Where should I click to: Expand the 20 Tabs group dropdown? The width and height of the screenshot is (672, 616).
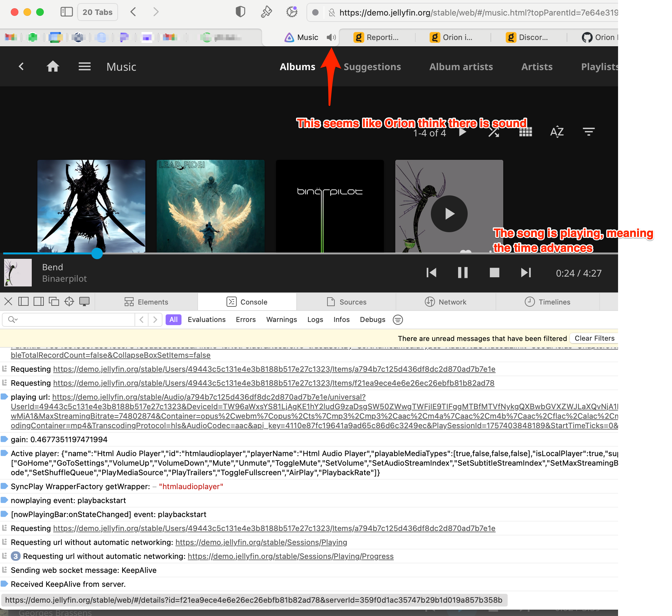coord(97,12)
